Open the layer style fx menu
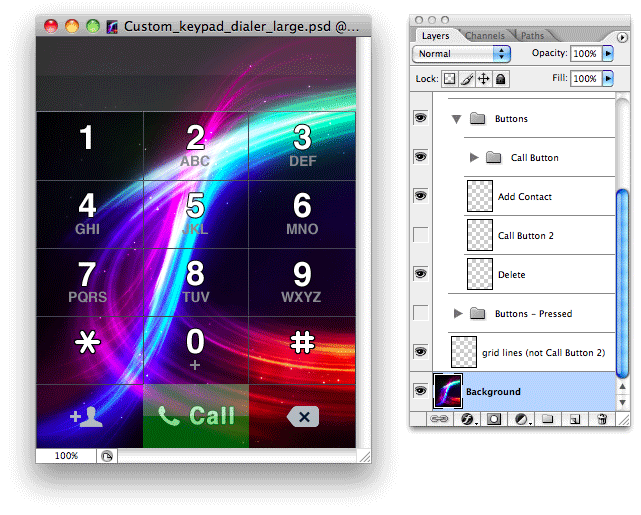The width and height of the screenshot is (641, 515). point(467,419)
